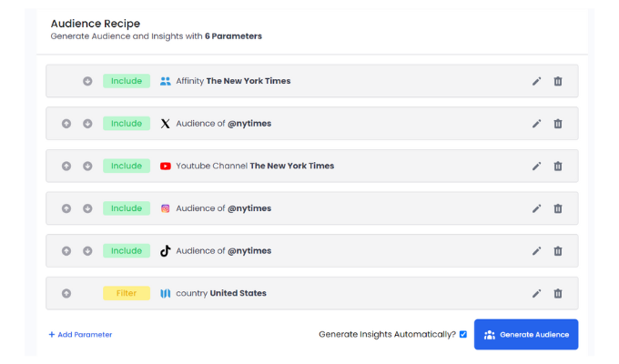The width and height of the screenshot is (619, 364).
Task: Edit the Instagram audience parameter
Action: [537, 208]
